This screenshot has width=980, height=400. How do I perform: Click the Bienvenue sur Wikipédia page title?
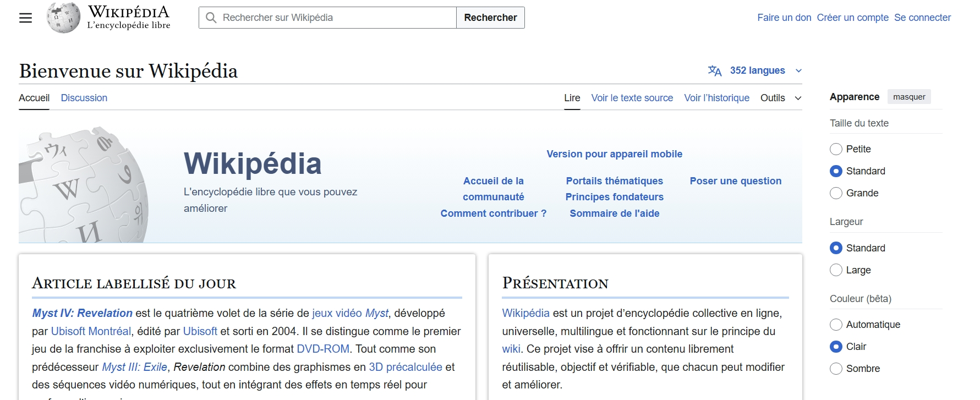pyautogui.click(x=128, y=71)
